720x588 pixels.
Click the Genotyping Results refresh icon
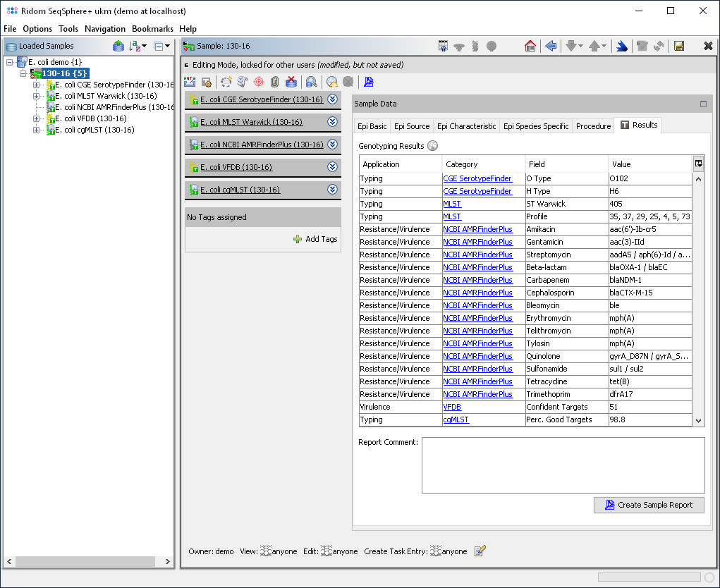click(x=433, y=146)
